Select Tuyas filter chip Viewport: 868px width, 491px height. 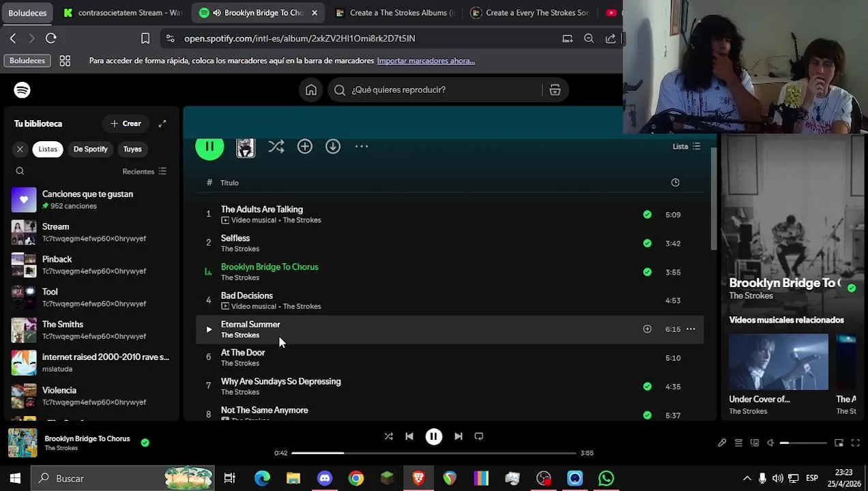(x=132, y=149)
